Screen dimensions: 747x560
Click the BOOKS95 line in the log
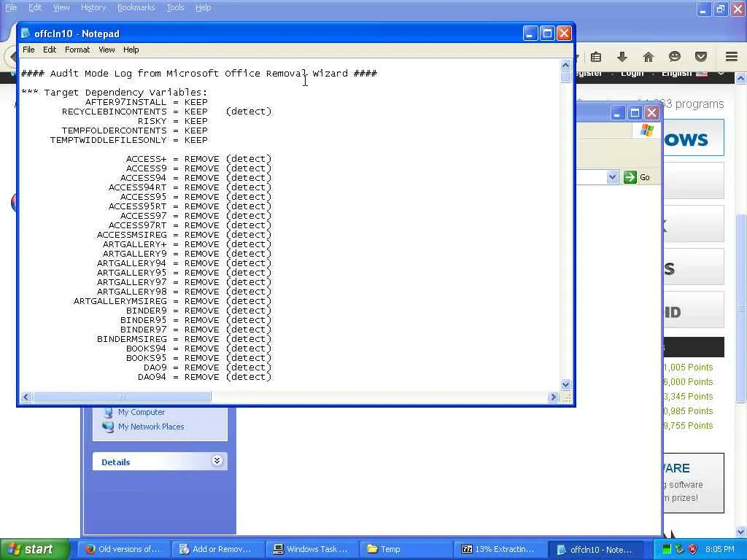click(198, 358)
